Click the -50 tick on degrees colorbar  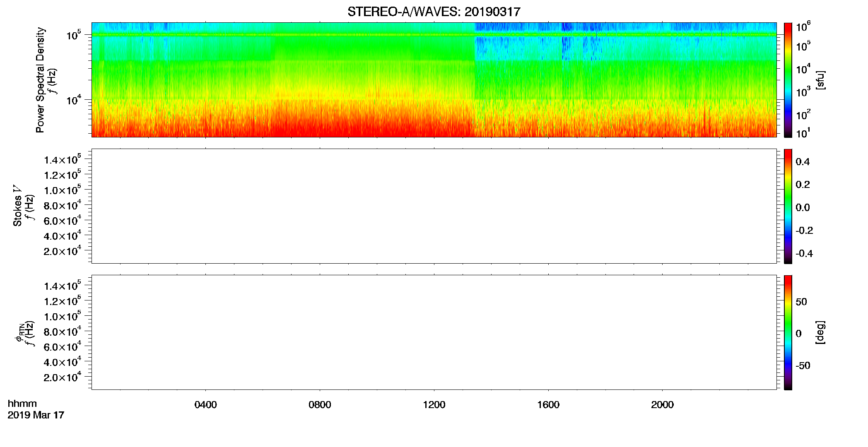click(x=803, y=365)
